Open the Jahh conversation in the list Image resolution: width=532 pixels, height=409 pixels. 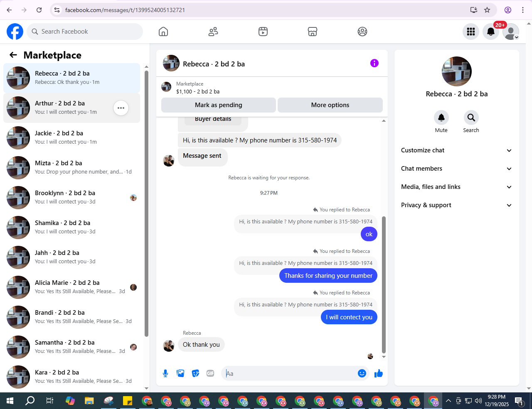[71, 257]
